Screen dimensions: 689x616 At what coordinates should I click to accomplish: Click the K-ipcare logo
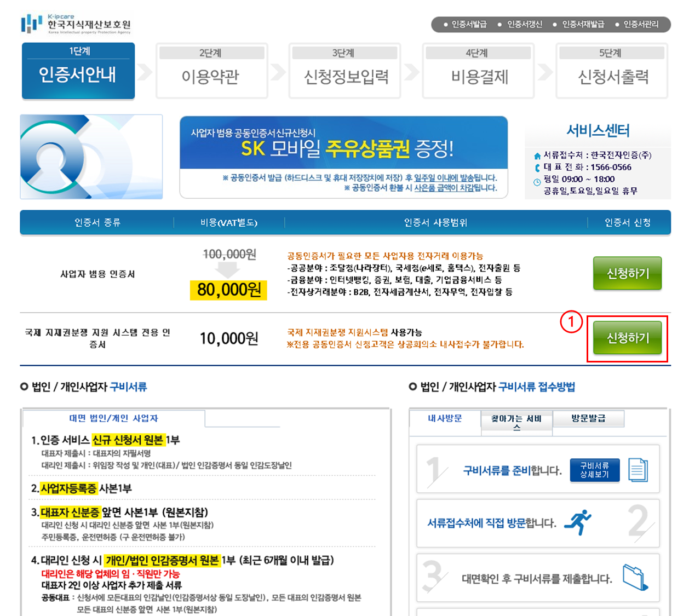point(76,24)
